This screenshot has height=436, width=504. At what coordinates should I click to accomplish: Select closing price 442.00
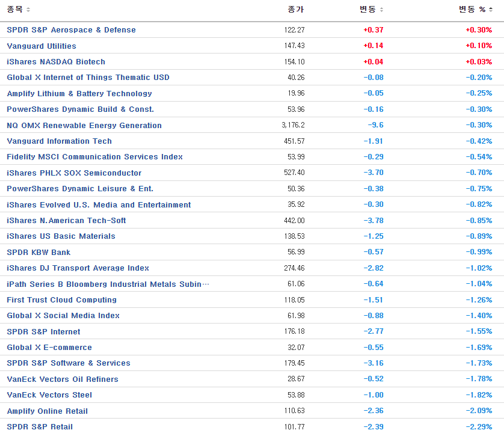295,221
